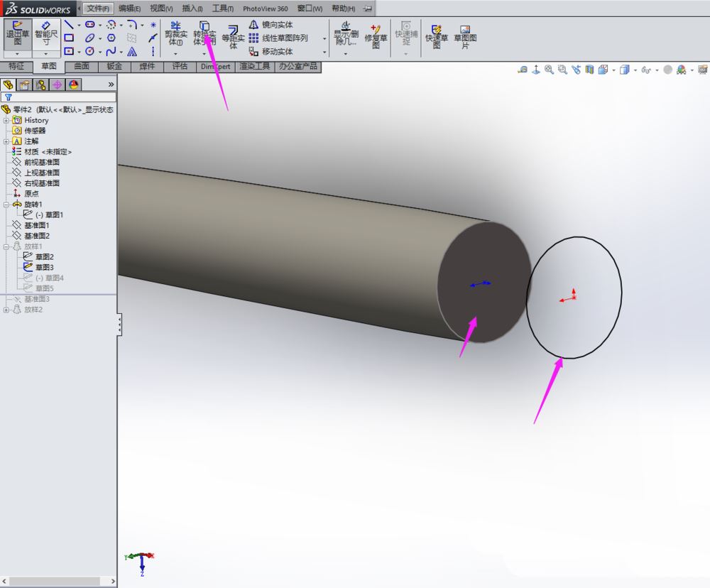Viewport: 710px width, 588px height.
Task: Click Zoom to Fit in view toolbar
Action: pos(549,70)
